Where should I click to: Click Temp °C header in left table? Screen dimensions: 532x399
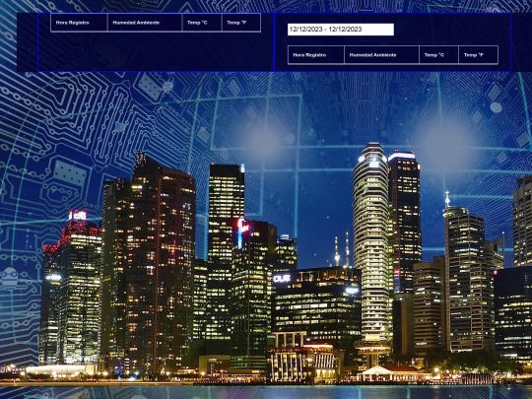pyautogui.click(x=202, y=23)
